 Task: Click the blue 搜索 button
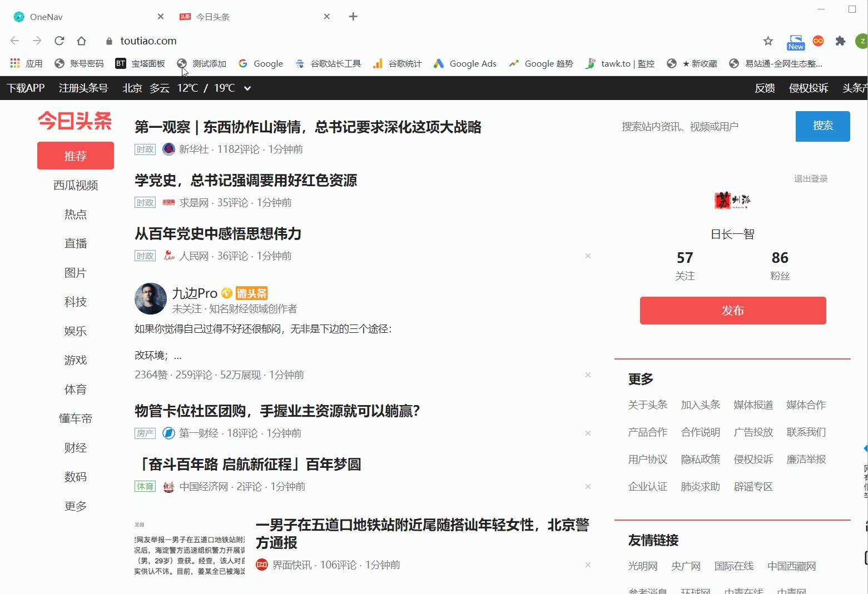823,126
